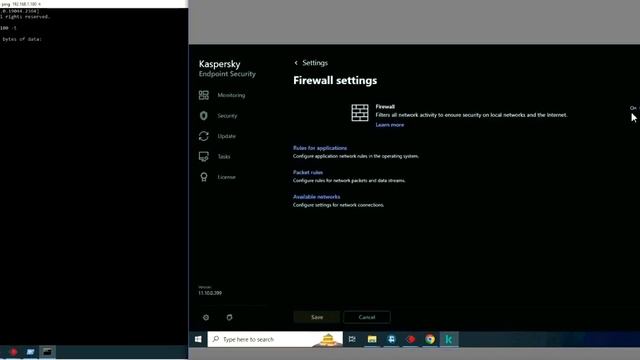Open Available networks settings
Screen dimensions: 640x360
316,197
